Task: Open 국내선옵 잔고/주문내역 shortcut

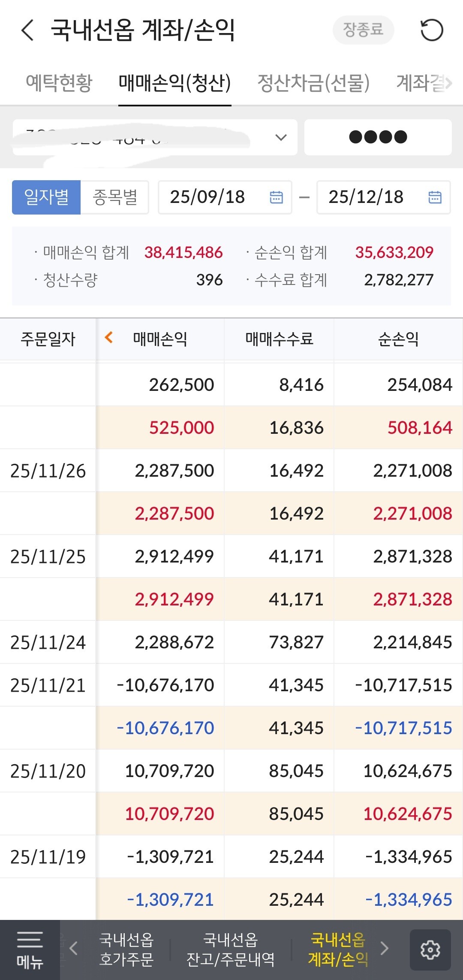Action: pos(231,949)
